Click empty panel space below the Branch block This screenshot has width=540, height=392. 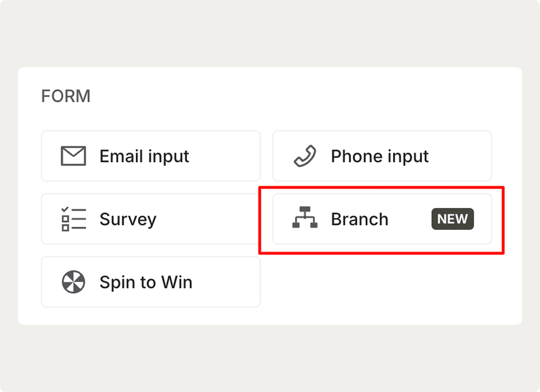coord(382,287)
